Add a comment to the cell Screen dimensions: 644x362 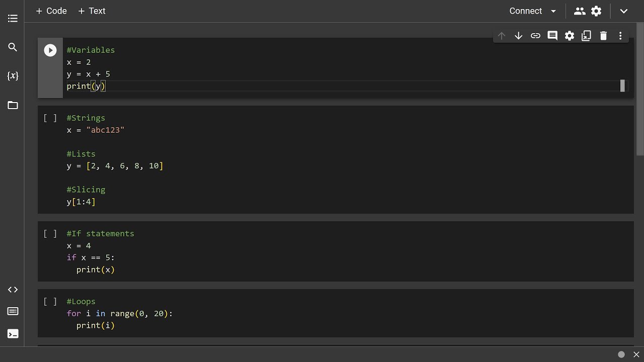click(x=552, y=36)
